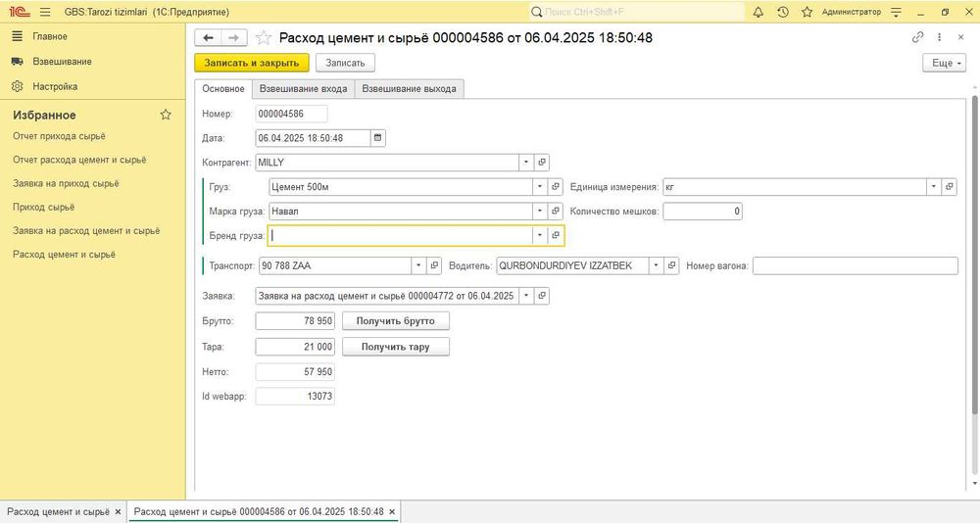Open the Еще dropdown menu

coord(944,63)
